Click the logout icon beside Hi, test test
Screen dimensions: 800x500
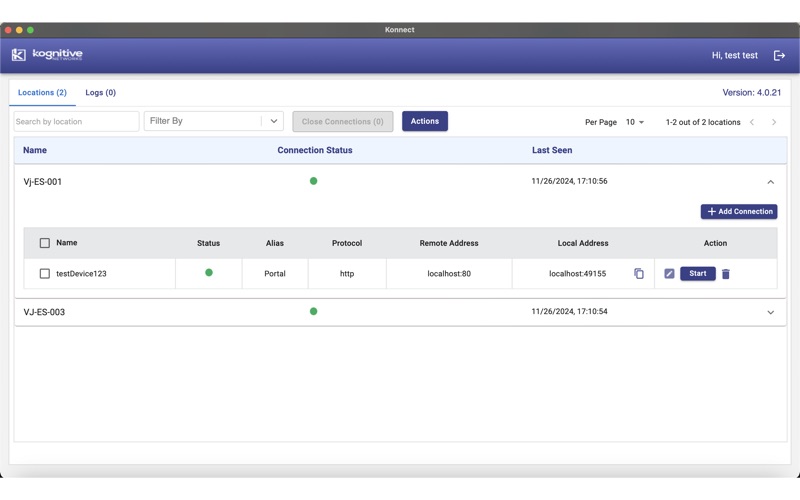[x=779, y=55]
